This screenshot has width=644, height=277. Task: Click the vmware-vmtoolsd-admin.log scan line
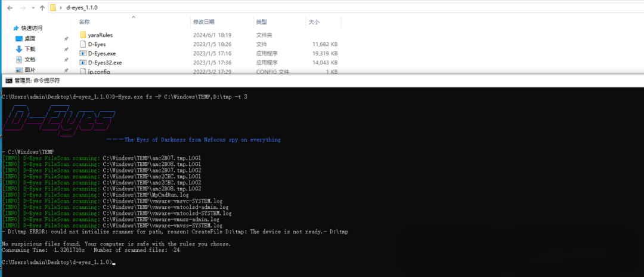point(116,207)
